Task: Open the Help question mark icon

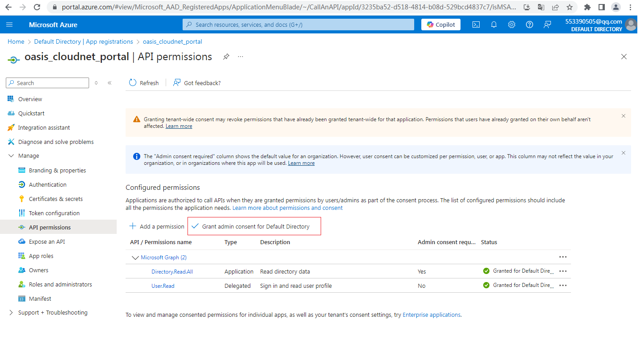Action: tap(530, 25)
